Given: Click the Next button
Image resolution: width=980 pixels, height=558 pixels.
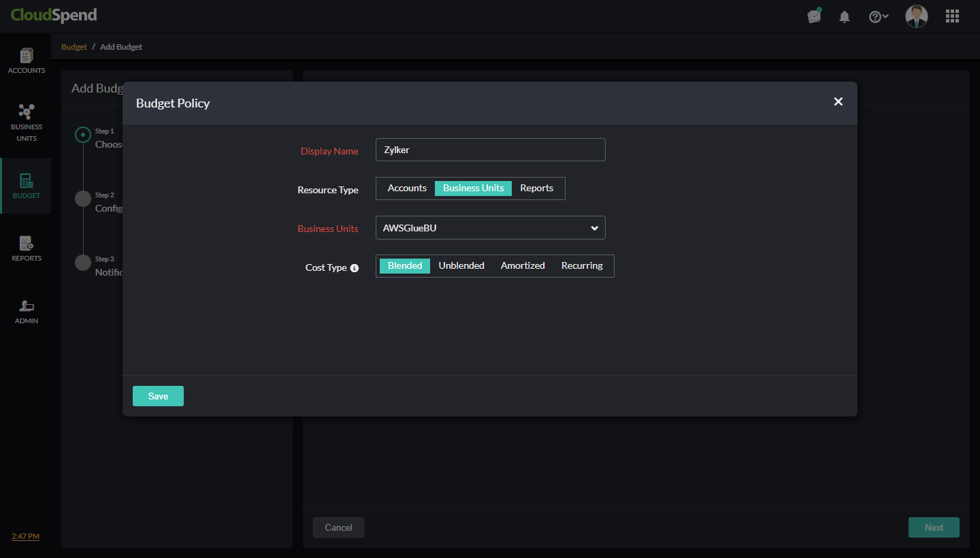Looking at the screenshot, I should click(934, 527).
